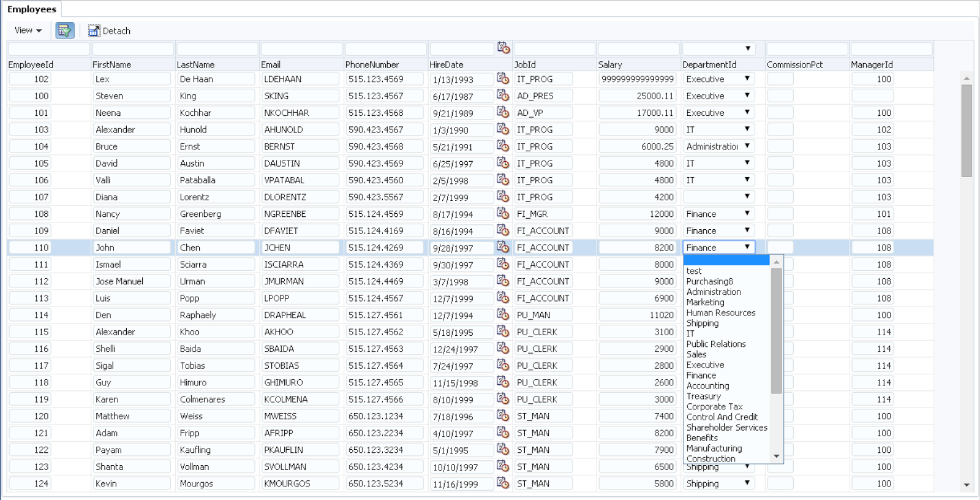Screen dimensions: 980x500
Task: Sort by EmployeeId column header
Action: pos(31,64)
